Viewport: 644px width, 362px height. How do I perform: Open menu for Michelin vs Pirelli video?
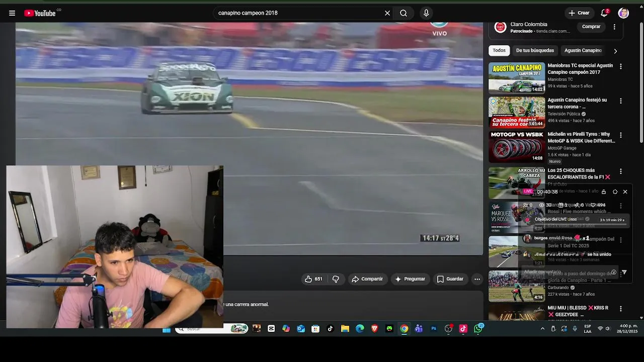tap(620, 135)
